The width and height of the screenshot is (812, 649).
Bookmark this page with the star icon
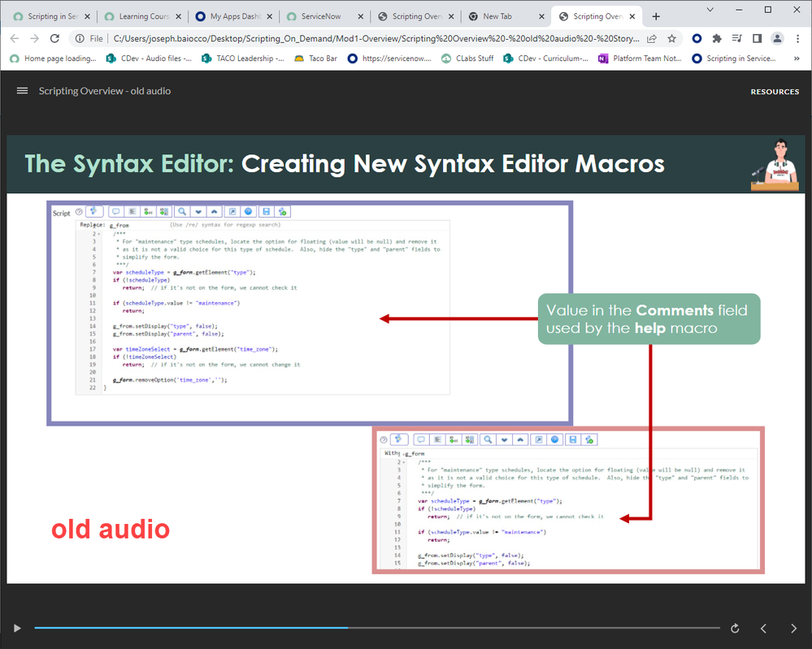pyautogui.click(x=671, y=38)
